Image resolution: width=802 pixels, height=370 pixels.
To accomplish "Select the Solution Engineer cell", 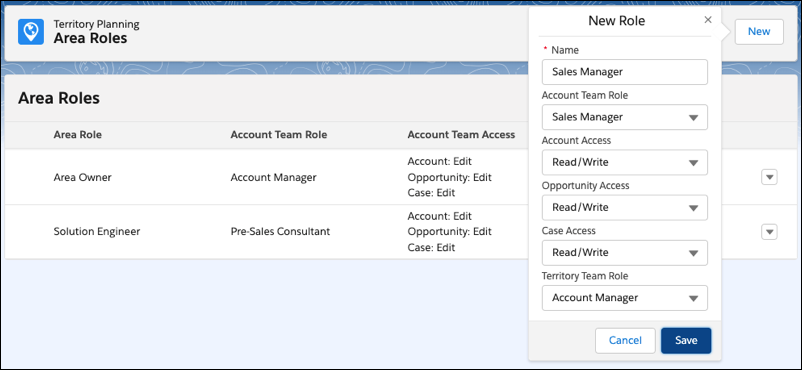I will (x=97, y=231).
